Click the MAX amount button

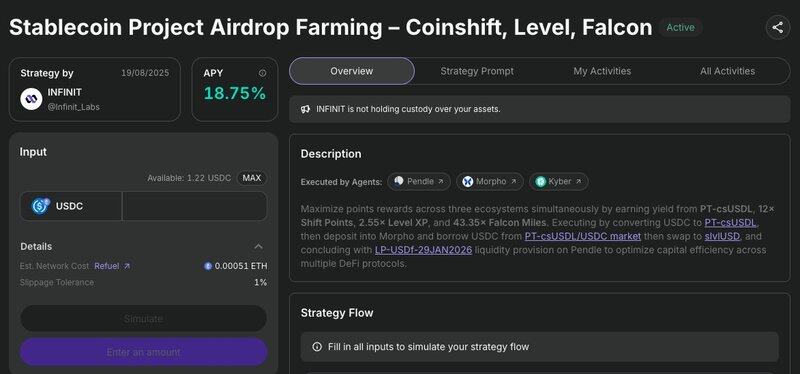[x=252, y=178]
